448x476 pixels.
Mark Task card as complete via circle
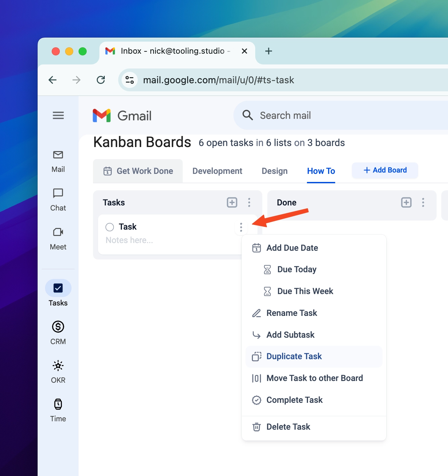pyautogui.click(x=109, y=227)
